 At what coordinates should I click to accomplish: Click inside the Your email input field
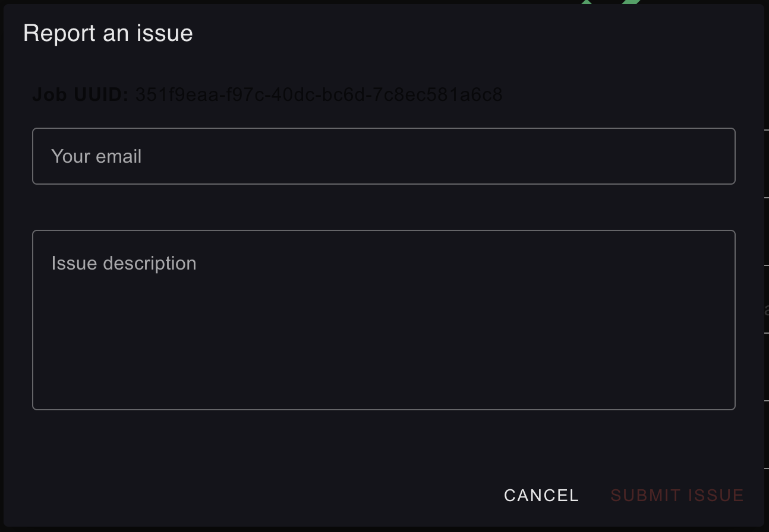(x=383, y=156)
